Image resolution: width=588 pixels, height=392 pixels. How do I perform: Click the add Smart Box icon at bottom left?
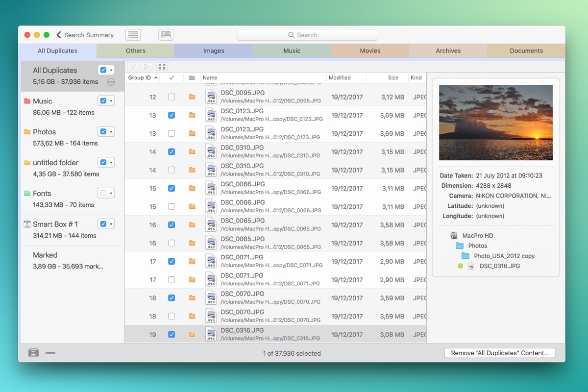(33, 352)
